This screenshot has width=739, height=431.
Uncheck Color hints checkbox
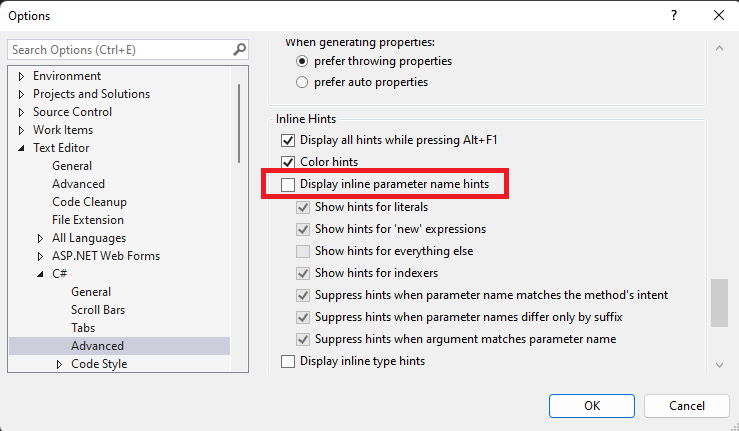(x=288, y=162)
